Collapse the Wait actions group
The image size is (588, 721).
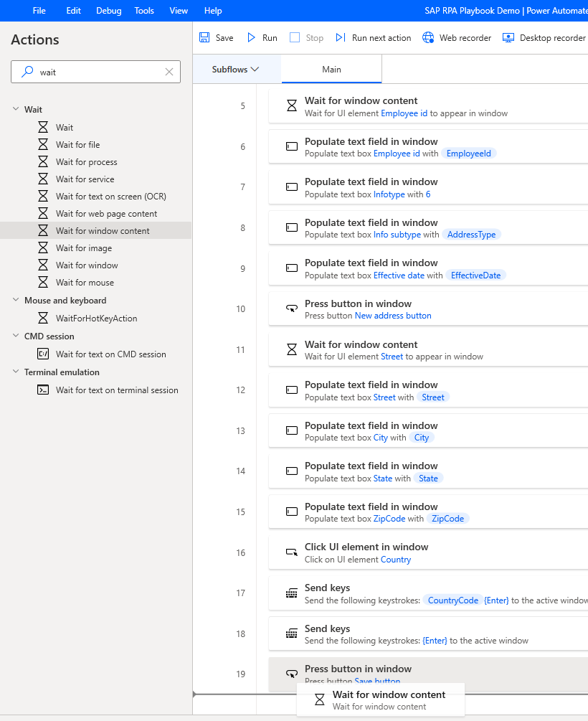pos(16,109)
